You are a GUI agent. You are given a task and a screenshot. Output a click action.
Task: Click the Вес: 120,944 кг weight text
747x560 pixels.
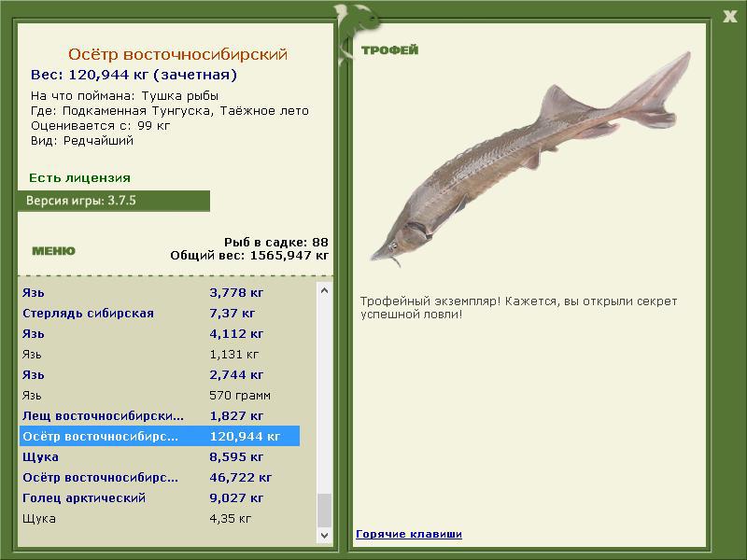click(x=134, y=75)
